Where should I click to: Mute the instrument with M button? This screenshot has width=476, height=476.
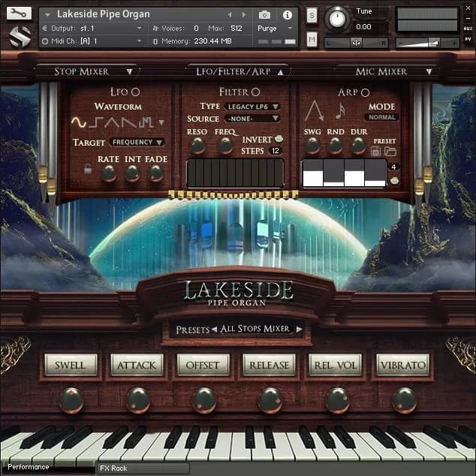click(x=312, y=39)
